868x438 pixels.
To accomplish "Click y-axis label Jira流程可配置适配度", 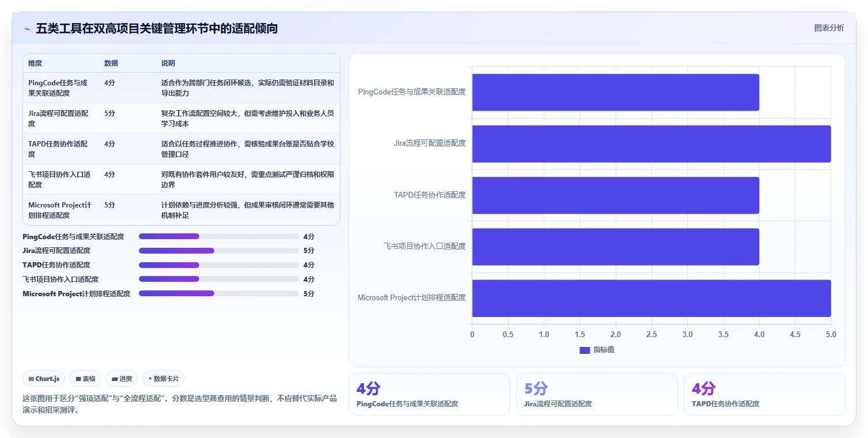I will tap(430, 144).
